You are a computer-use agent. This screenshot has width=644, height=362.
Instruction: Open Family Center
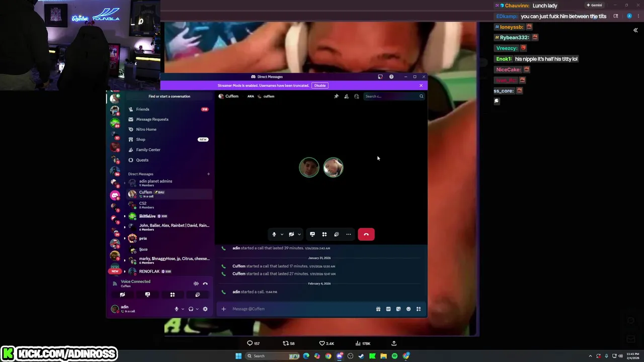pyautogui.click(x=169, y=150)
